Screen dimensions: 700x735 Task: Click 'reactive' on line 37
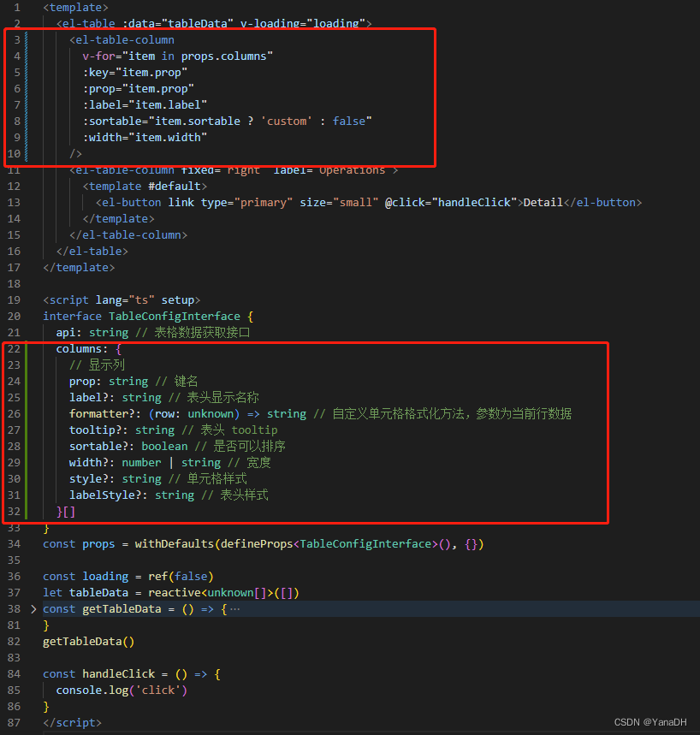(x=175, y=592)
